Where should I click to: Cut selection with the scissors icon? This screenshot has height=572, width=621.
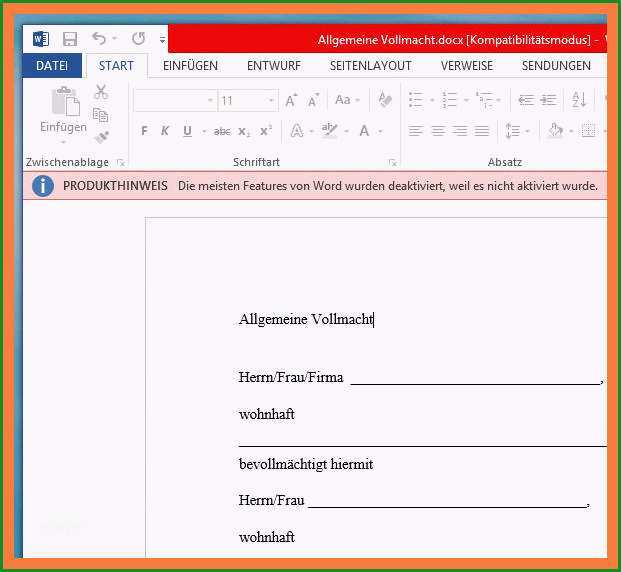coord(101,92)
